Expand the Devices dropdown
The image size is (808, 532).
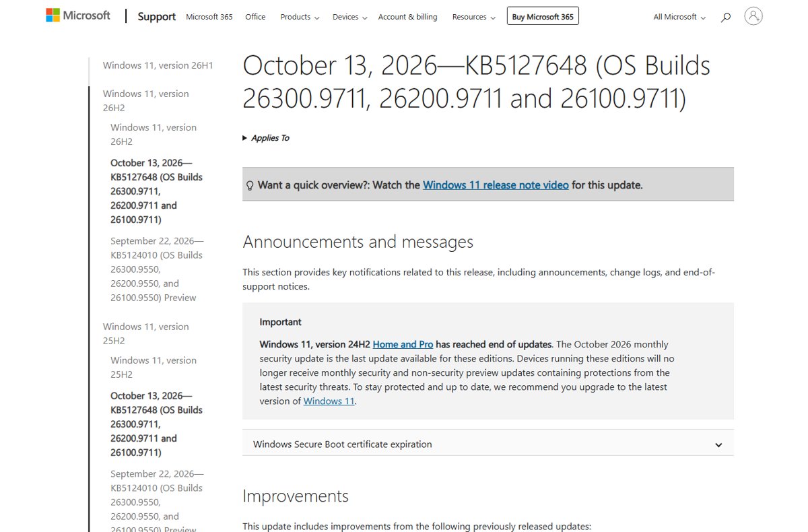tap(350, 17)
